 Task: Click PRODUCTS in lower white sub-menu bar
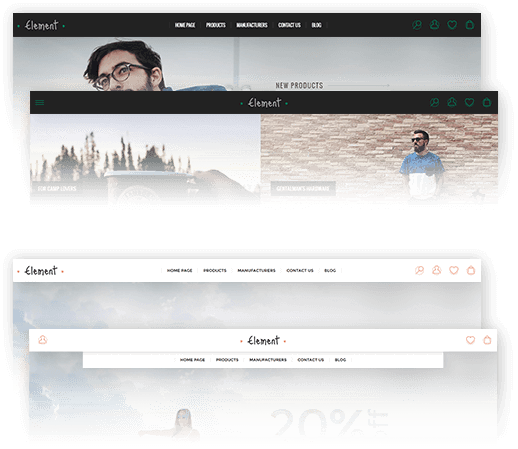point(227,360)
